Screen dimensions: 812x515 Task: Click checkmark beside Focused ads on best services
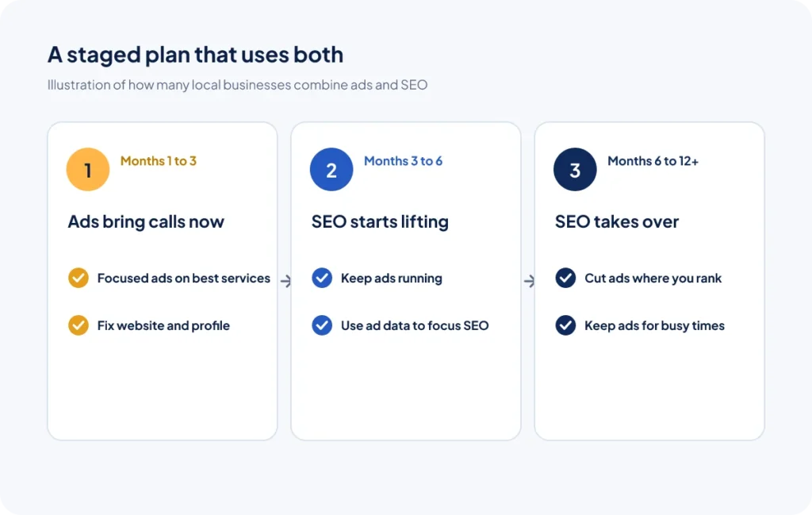pyautogui.click(x=79, y=279)
